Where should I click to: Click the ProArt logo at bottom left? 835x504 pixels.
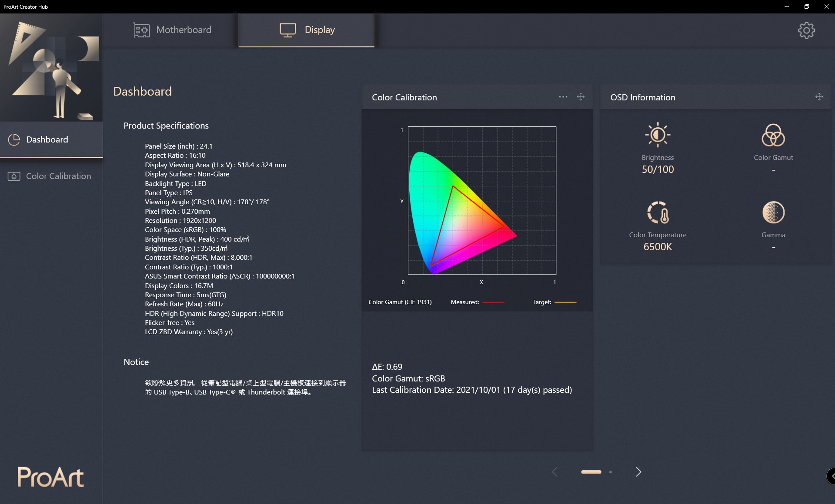click(x=50, y=477)
